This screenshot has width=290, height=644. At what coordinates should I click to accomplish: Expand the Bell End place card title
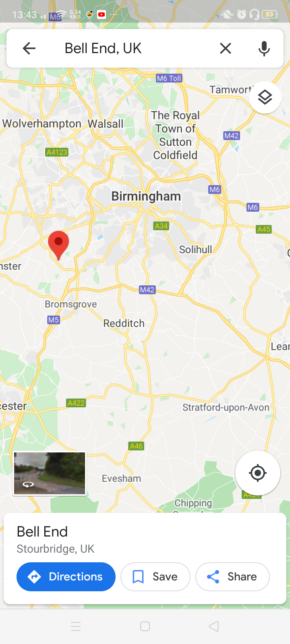click(42, 532)
